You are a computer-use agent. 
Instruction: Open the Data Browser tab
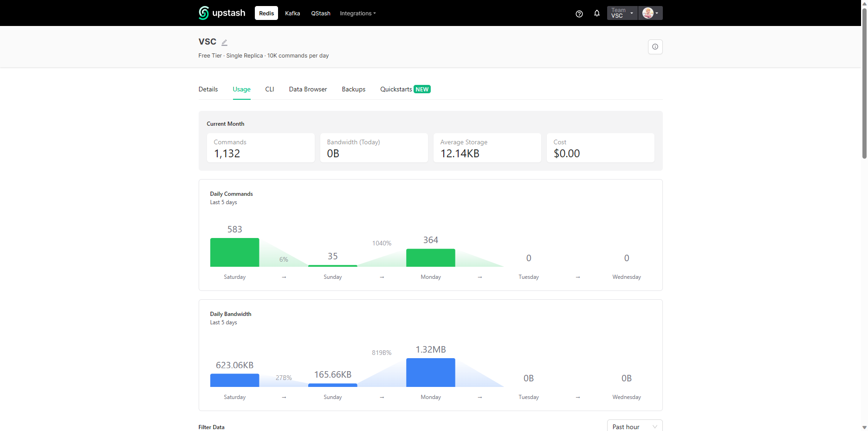[308, 89]
